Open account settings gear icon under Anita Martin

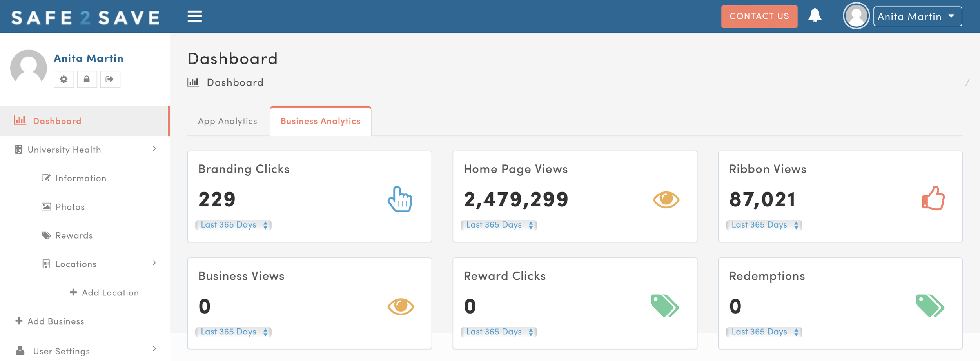point(64,79)
